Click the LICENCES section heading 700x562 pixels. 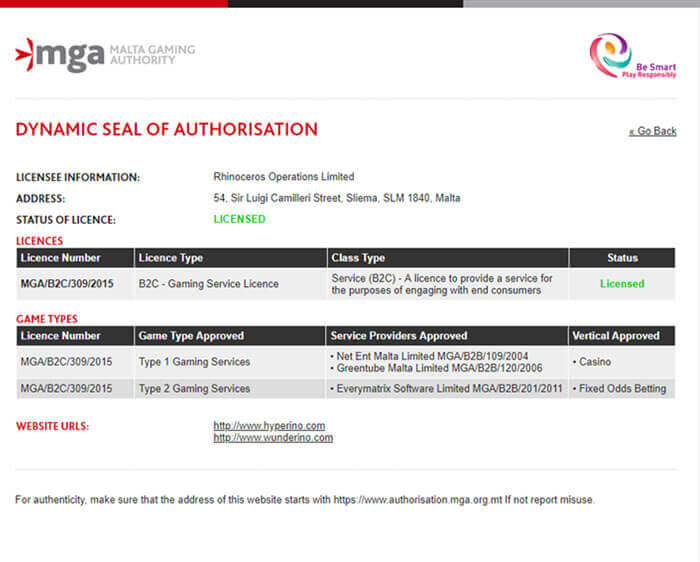coord(39,241)
